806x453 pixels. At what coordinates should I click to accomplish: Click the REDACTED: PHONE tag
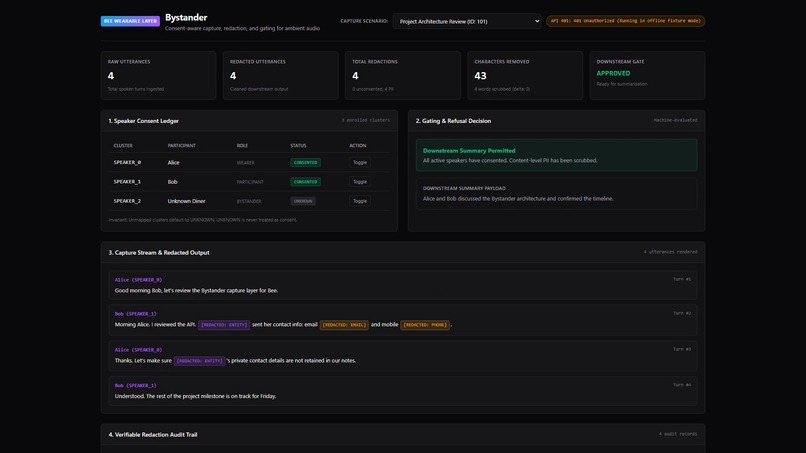425,325
